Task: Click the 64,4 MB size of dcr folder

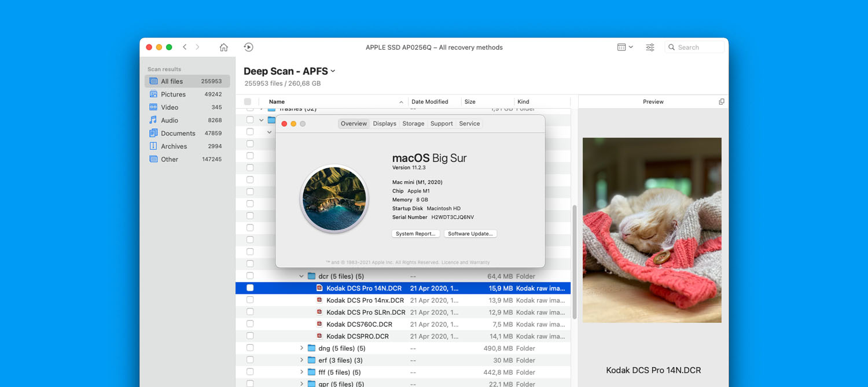Action: tap(501, 276)
